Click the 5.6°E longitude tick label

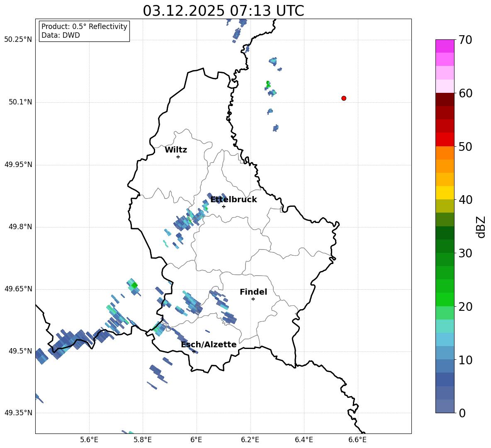[89, 440]
